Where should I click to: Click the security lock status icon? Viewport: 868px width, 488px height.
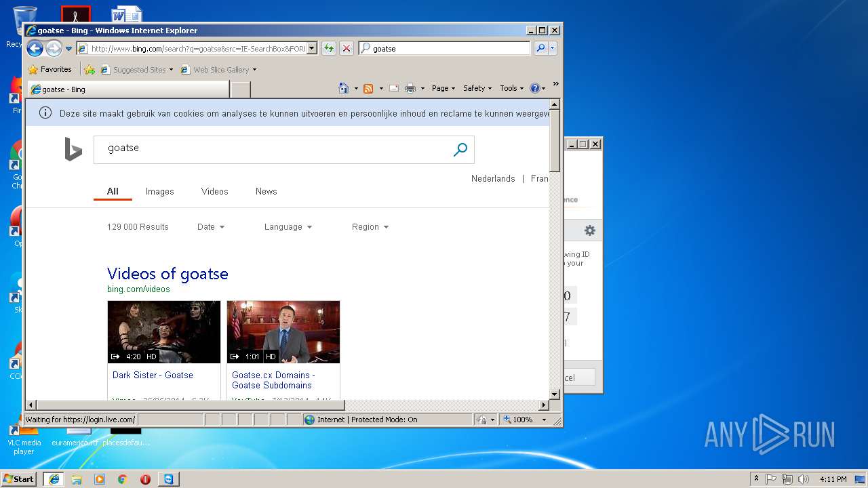coord(481,420)
